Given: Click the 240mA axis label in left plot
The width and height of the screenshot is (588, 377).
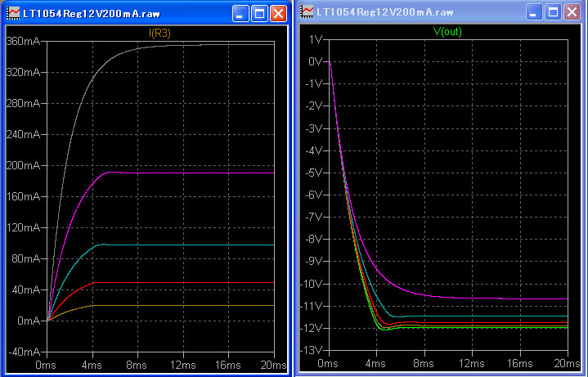Looking at the screenshot, I should tap(23, 134).
